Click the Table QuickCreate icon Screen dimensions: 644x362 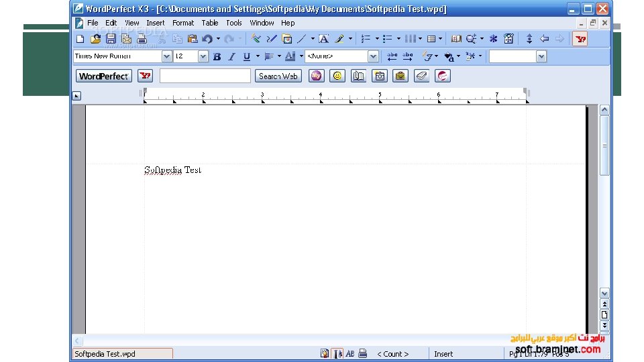(431, 39)
